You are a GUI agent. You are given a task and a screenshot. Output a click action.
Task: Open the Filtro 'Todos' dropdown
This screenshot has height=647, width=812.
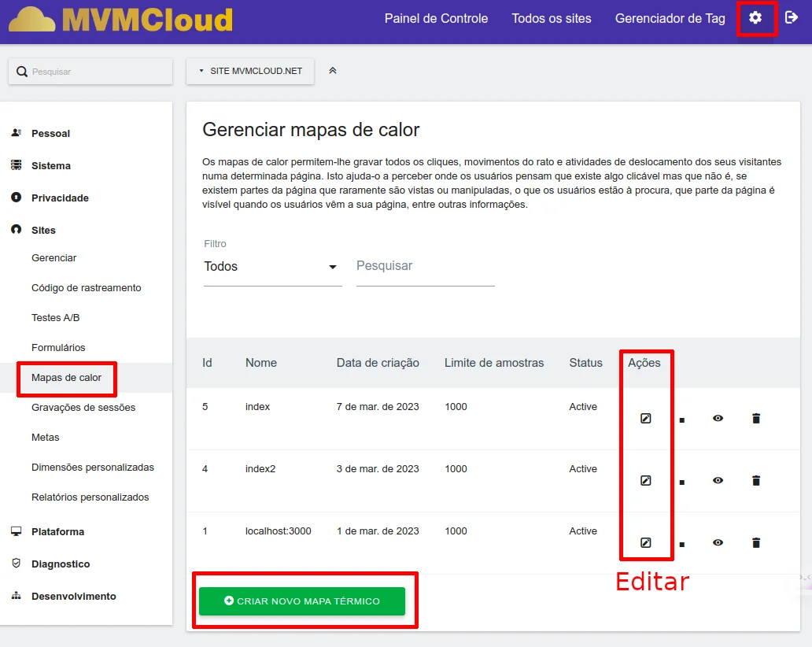[x=271, y=267]
